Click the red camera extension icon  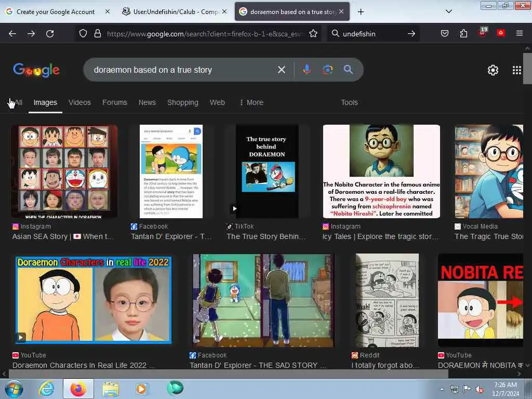coord(501,33)
